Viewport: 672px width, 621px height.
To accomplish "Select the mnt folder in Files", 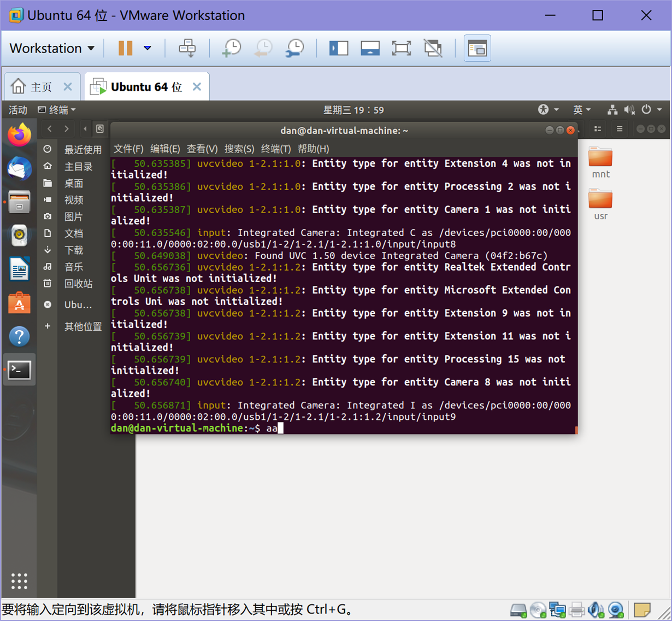I will click(600, 162).
